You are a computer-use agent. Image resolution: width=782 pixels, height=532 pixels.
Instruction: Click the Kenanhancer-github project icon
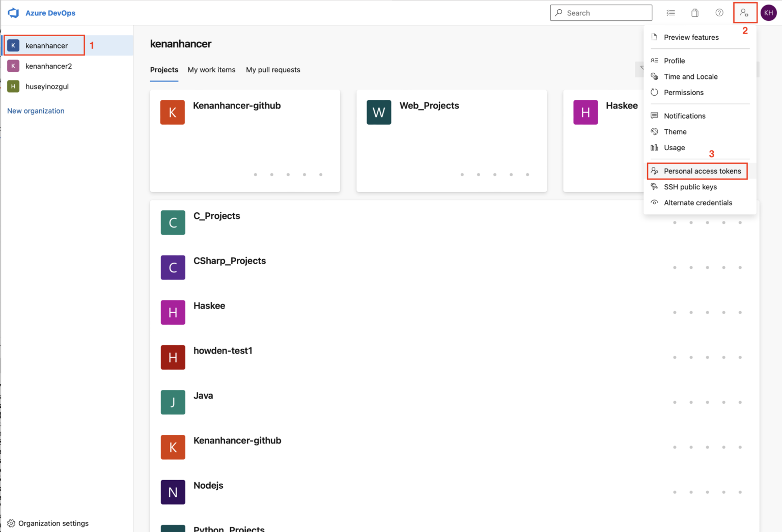(x=173, y=447)
